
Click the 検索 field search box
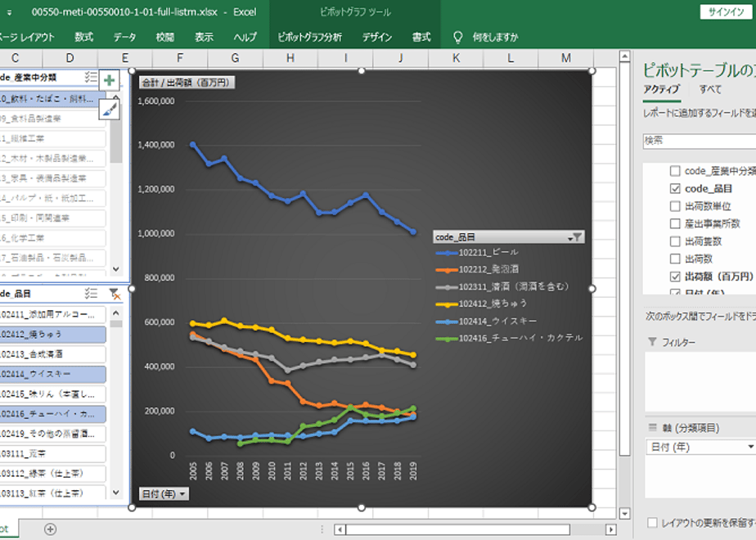[x=699, y=141]
